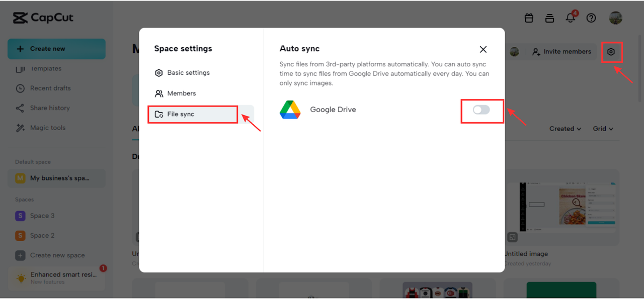Image resolution: width=644 pixels, height=299 pixels.
Task: Click the Magic tools wand icon
Action: pos(20,128)
